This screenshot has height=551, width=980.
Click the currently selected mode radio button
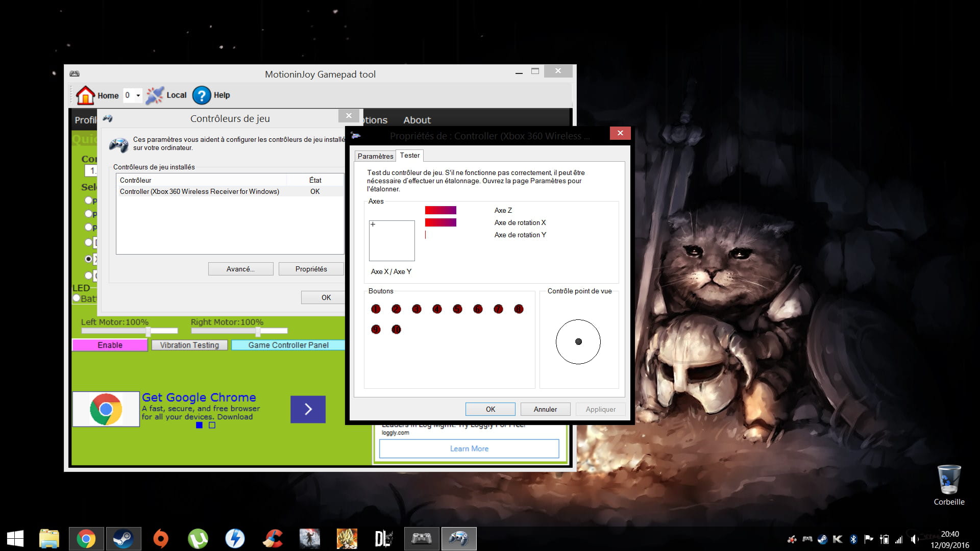click(88, 259)
